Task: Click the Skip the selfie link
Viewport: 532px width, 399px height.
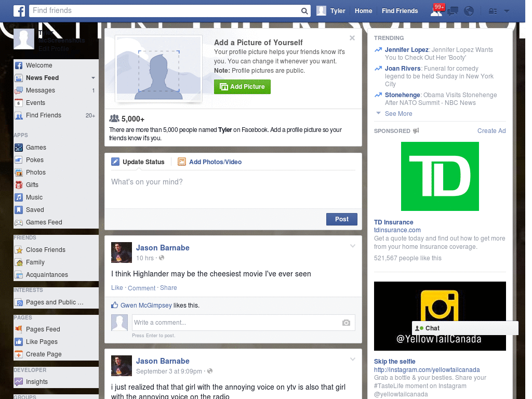Action: pyautogui.click(x=395, y=362)
